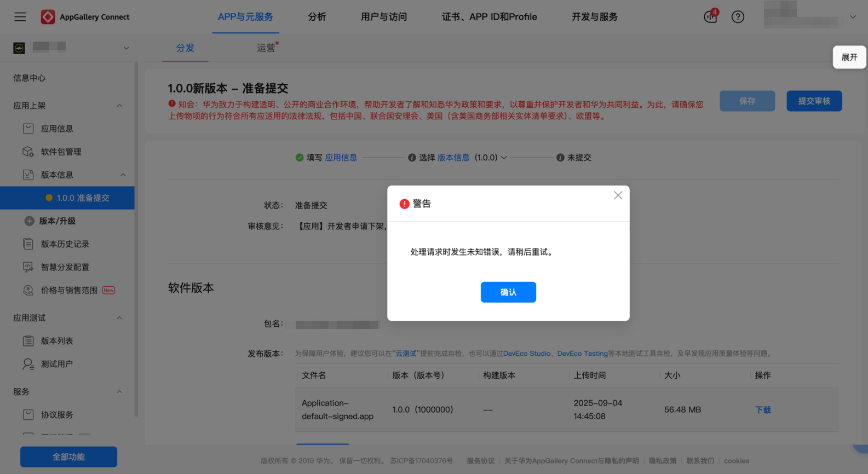Click the 版本列表 sidebar icon
The width and height of the screenshot is (868, 474).
pyautogui.click(x=28, y=341)
